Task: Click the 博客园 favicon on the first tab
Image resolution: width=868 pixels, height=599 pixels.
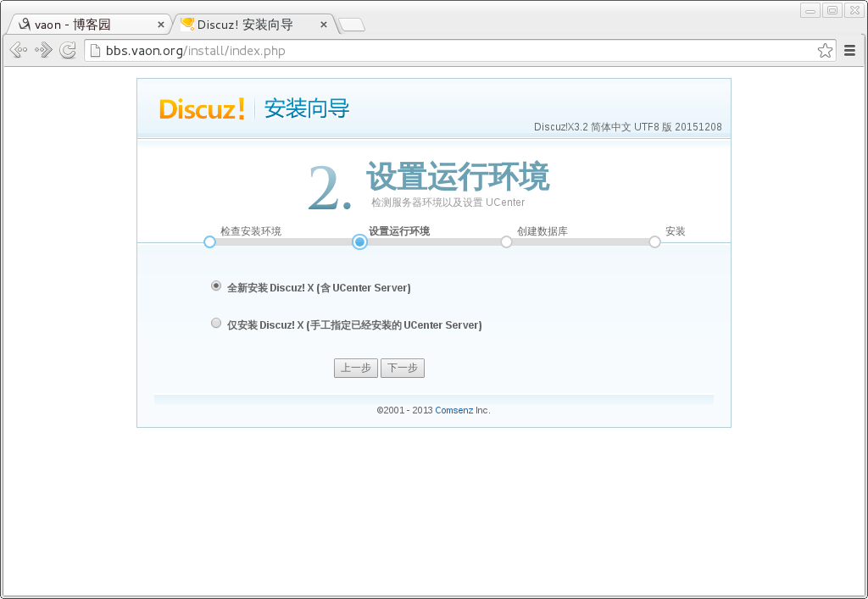Action: coord(24,24)
